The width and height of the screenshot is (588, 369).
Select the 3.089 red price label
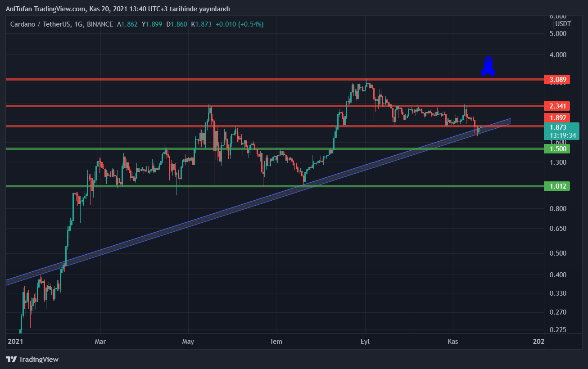(x=557, y=80)
